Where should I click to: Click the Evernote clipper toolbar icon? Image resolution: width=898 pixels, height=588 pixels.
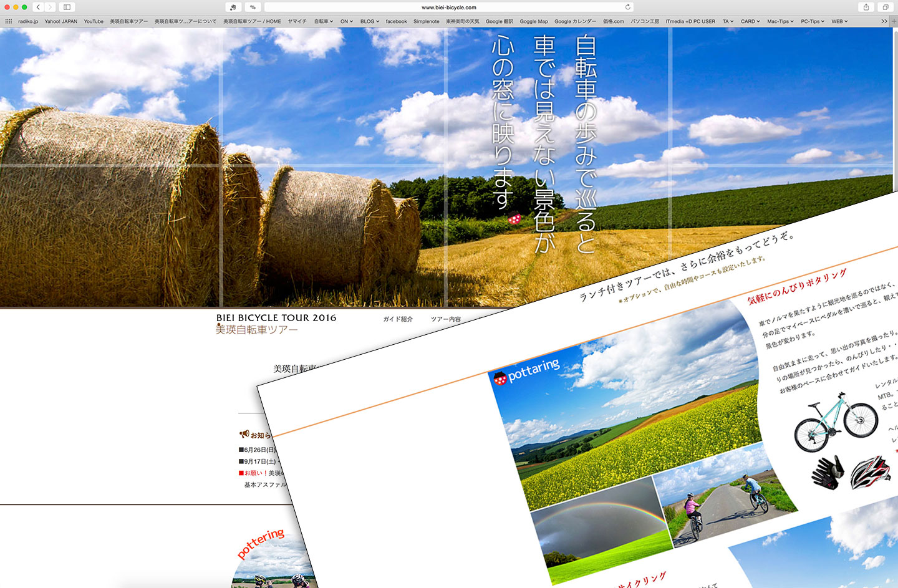click(x=233, y=7)
